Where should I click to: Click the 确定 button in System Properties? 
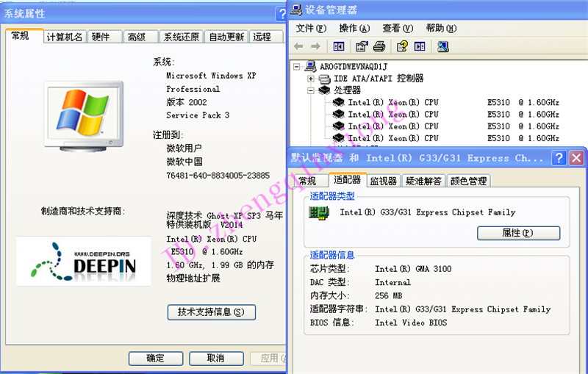[156, 359]
